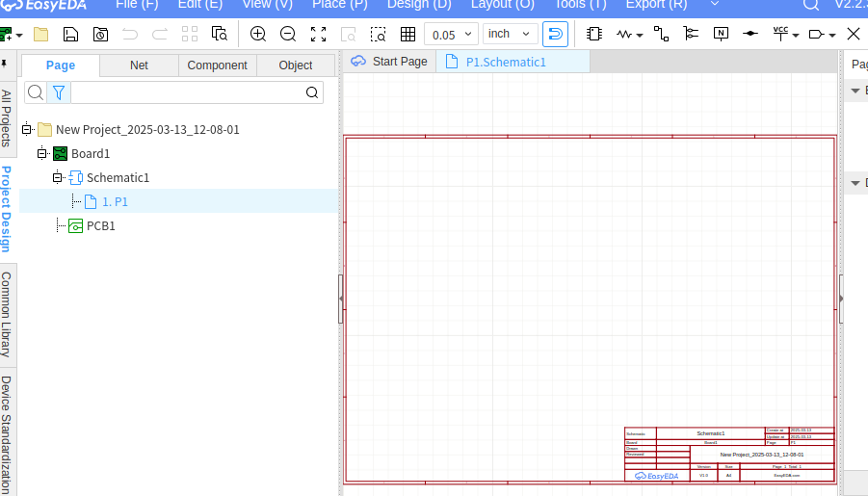The height and width of the screenshot is (496, 868).
Task: Open the project folder icon in toolbar
Action: [x=41, y=35]
